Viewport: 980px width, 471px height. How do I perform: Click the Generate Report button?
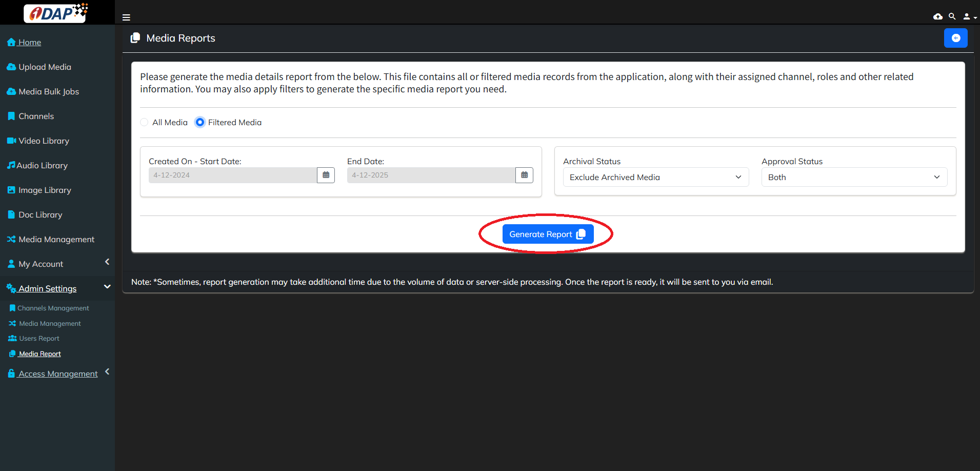click(547, 234)
